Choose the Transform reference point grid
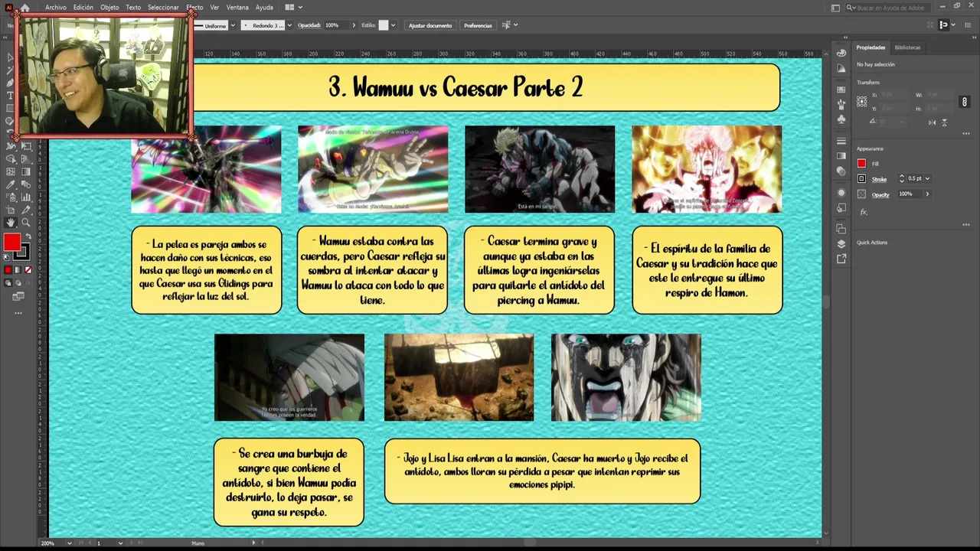Screen dimensions: 980x551 coord(861,101)
